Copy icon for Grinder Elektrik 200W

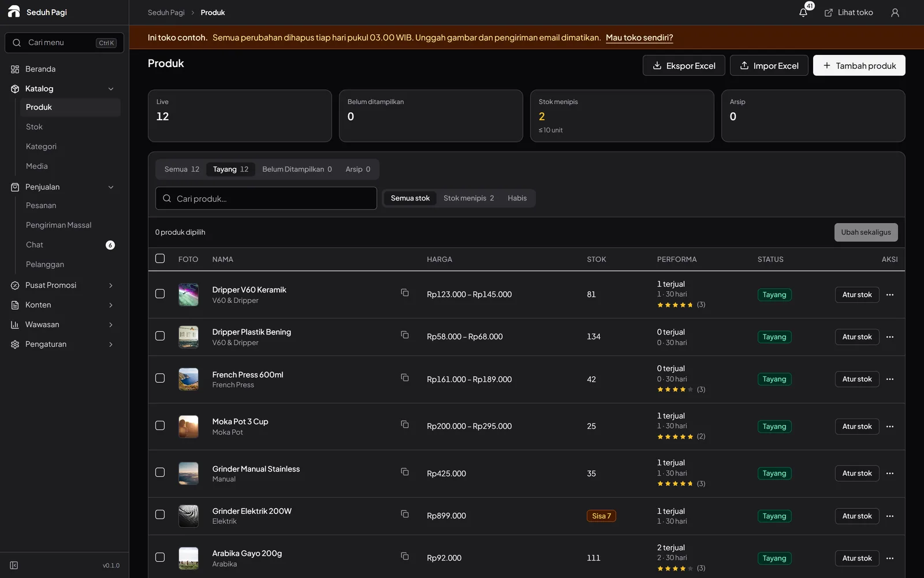click(405, 514)
